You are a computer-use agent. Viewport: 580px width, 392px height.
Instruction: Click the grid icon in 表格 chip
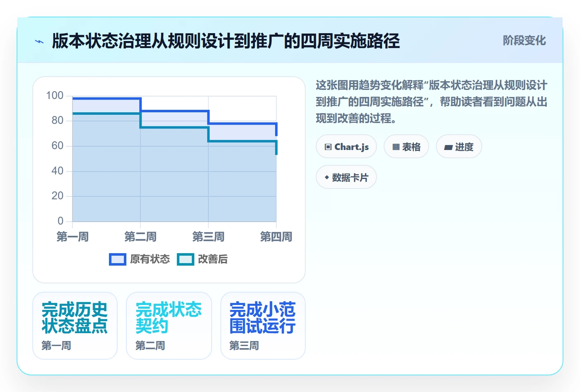click(396, 147)
